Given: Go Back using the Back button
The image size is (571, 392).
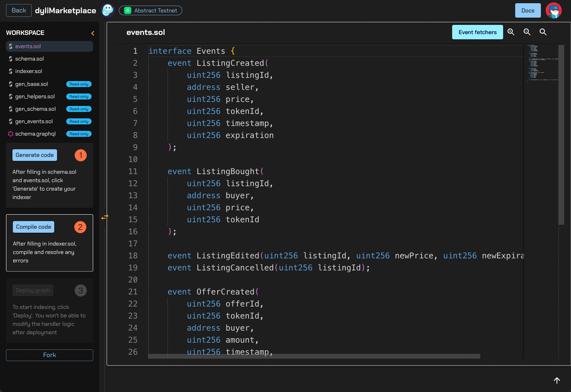Looking at the screenshot, I should point(18,10).
